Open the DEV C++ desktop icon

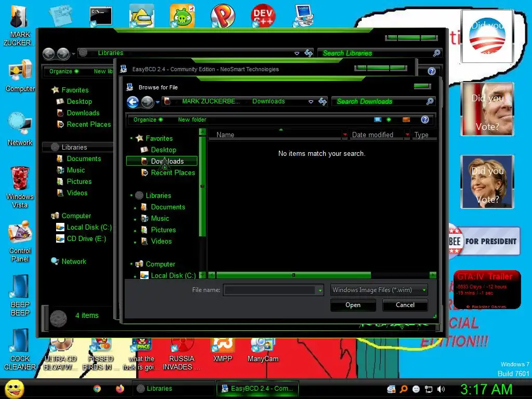tap(263, 16)
